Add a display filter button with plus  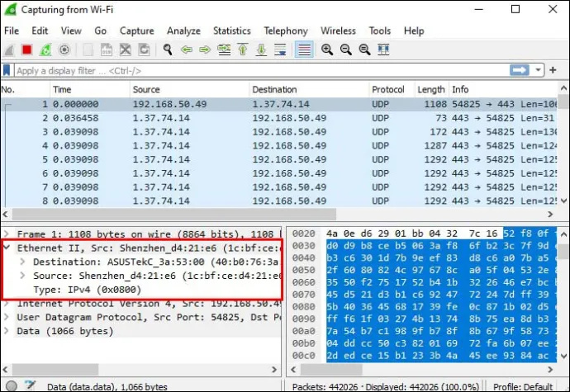point(553,70)
